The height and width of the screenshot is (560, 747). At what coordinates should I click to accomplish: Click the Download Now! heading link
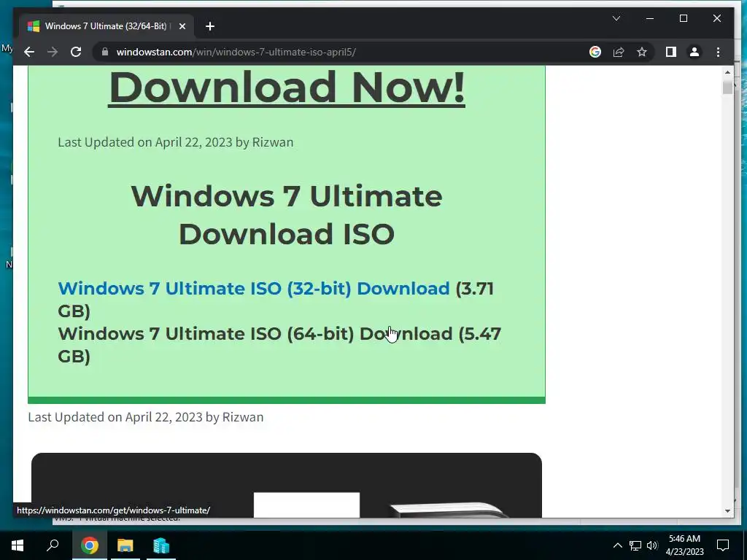point(287,87)
